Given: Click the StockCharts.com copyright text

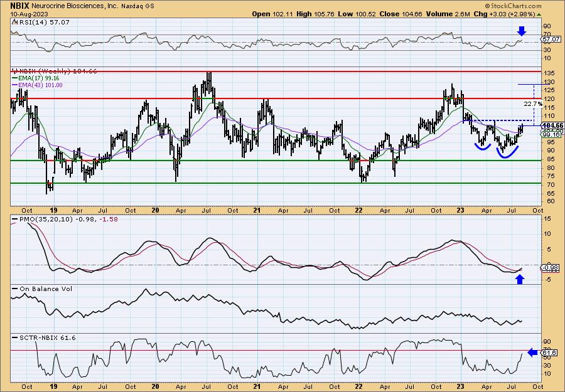Looking at the screenshot, I should [x=513, y=6].
